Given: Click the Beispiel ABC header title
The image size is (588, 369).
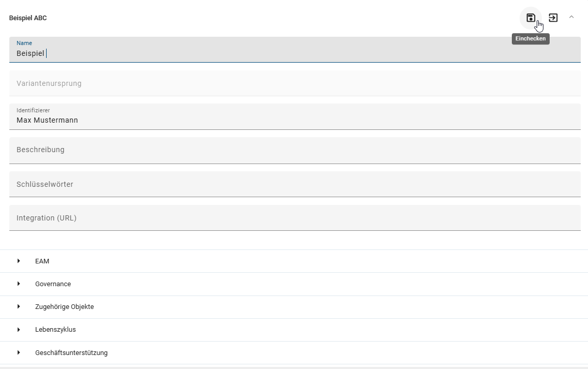Looking at the screenshot, I should click(28, 18).
